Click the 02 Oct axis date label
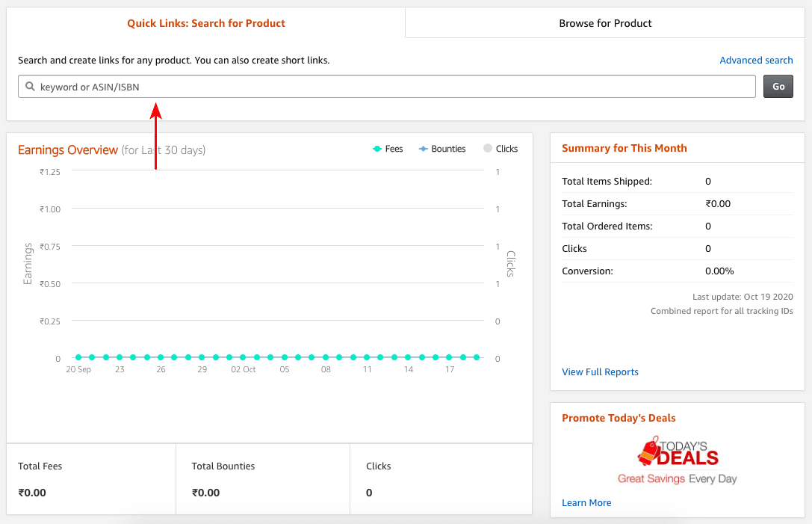Viewport: 812px width, 524px height. (244, 369)
